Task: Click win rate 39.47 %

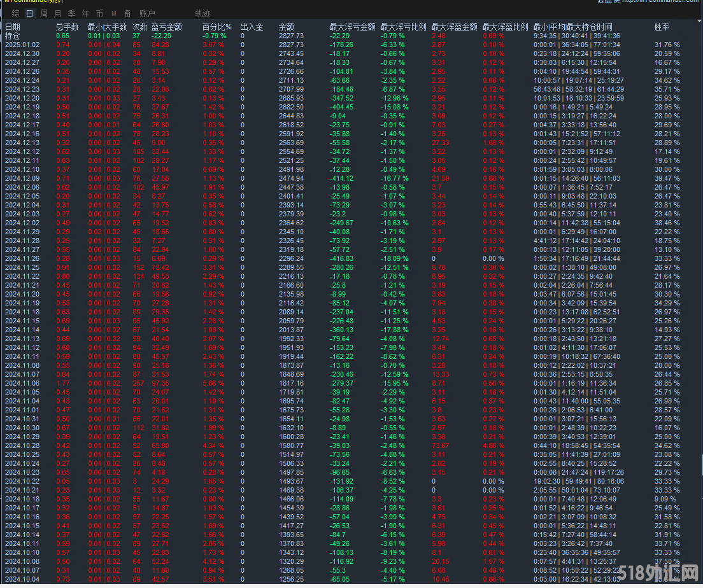Action: tap(667, 178)
